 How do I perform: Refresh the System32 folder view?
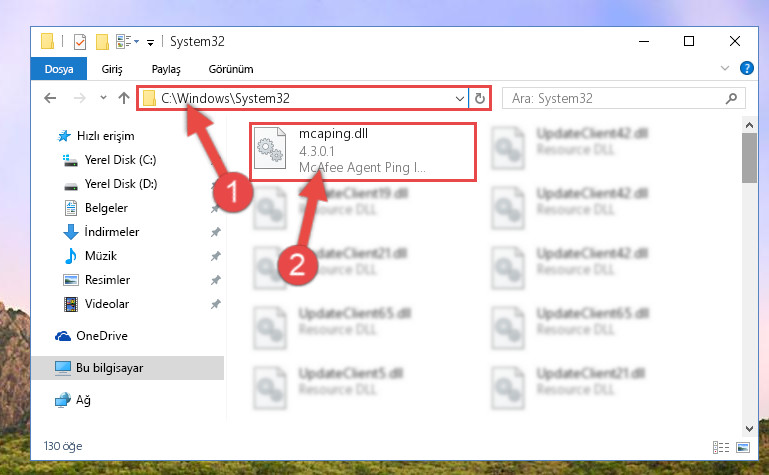(480, 99)
